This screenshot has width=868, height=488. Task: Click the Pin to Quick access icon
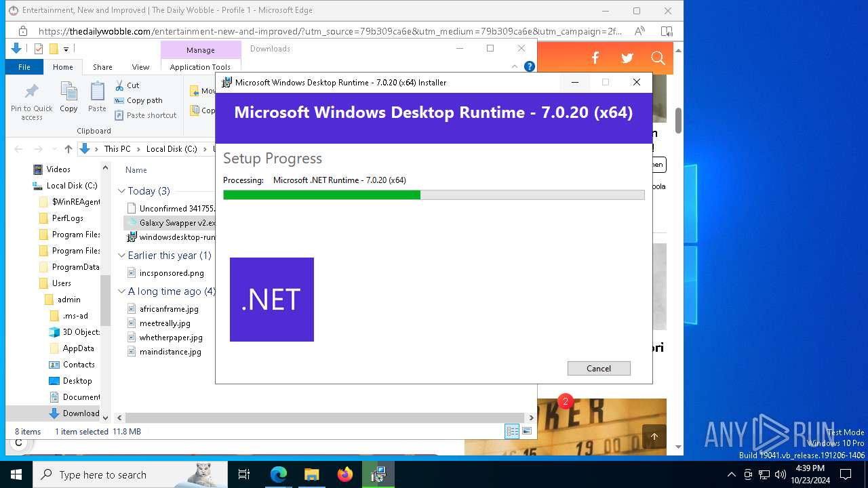pyautogui.click(x=31, y=102)
